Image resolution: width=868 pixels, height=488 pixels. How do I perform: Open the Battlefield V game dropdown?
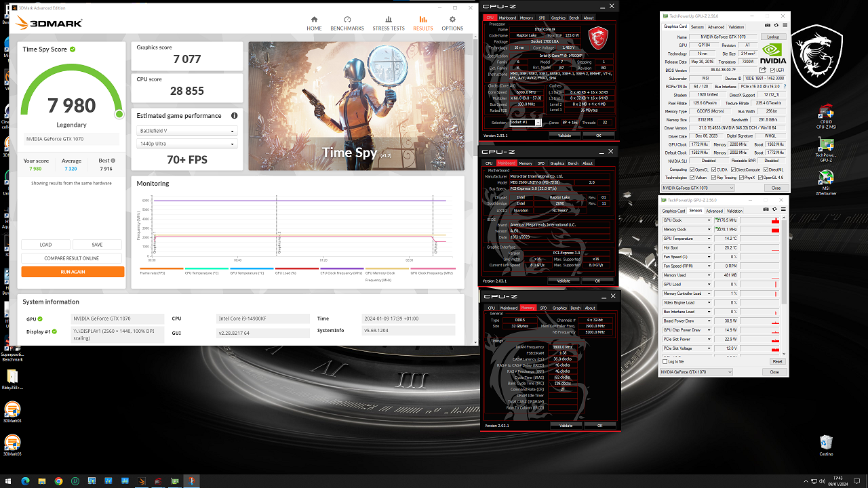tap(187, 131)
